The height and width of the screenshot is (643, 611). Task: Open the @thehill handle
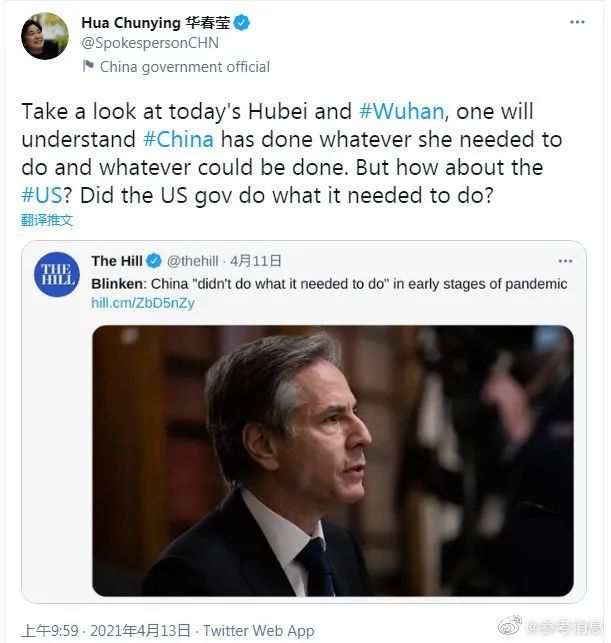(x=192, y=261)
